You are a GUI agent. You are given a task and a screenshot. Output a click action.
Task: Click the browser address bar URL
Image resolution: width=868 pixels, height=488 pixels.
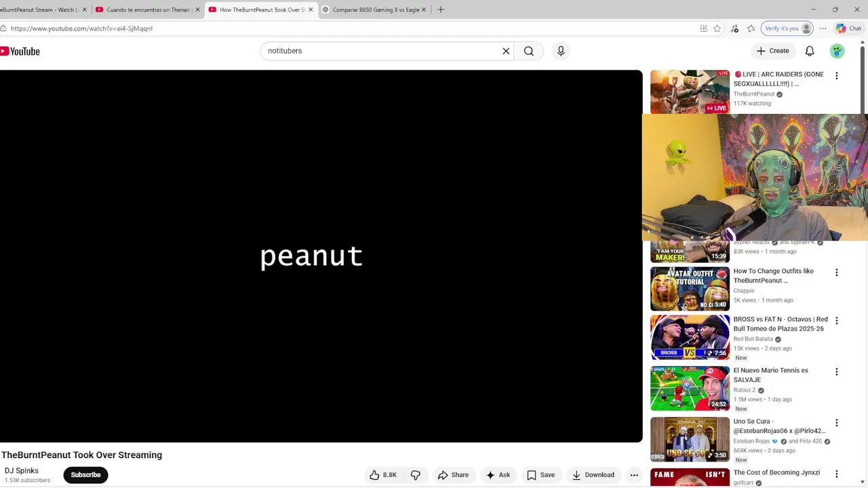[81, 28]
